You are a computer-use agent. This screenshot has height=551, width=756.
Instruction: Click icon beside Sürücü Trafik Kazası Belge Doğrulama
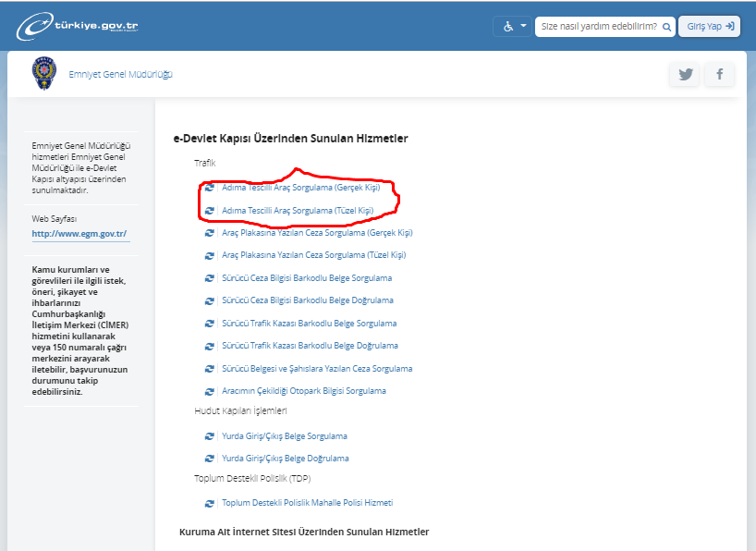coord(210,346)
